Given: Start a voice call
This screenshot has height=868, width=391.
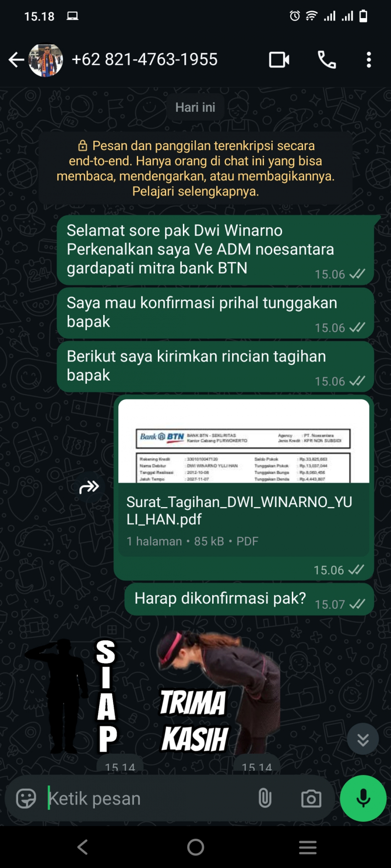Looking at the screenshot, I should pos(327,60).
